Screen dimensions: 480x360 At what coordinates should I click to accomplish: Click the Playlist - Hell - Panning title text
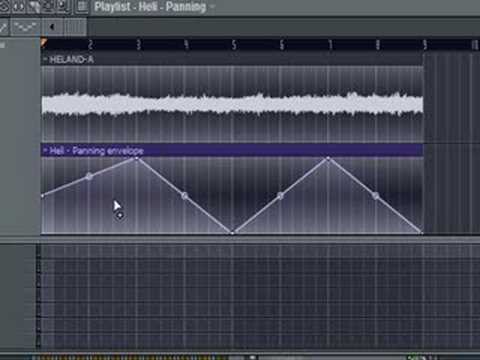(x=150, y=6)
